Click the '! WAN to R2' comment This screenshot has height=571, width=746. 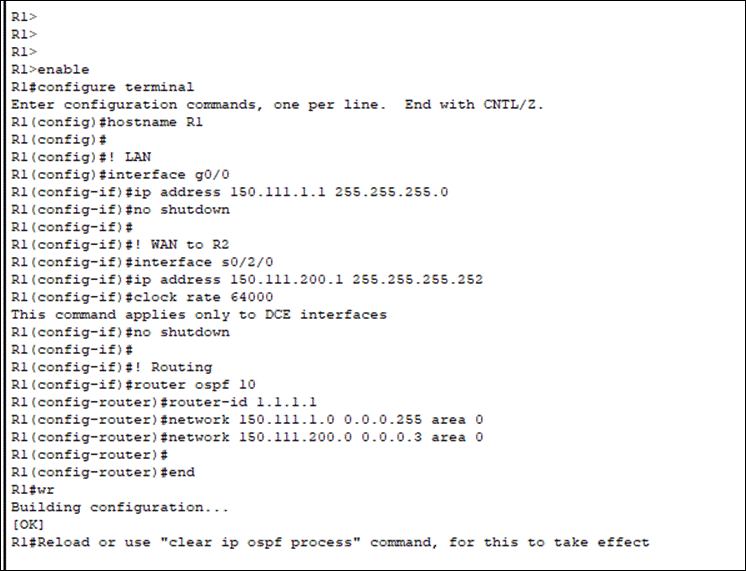point(120,245)
